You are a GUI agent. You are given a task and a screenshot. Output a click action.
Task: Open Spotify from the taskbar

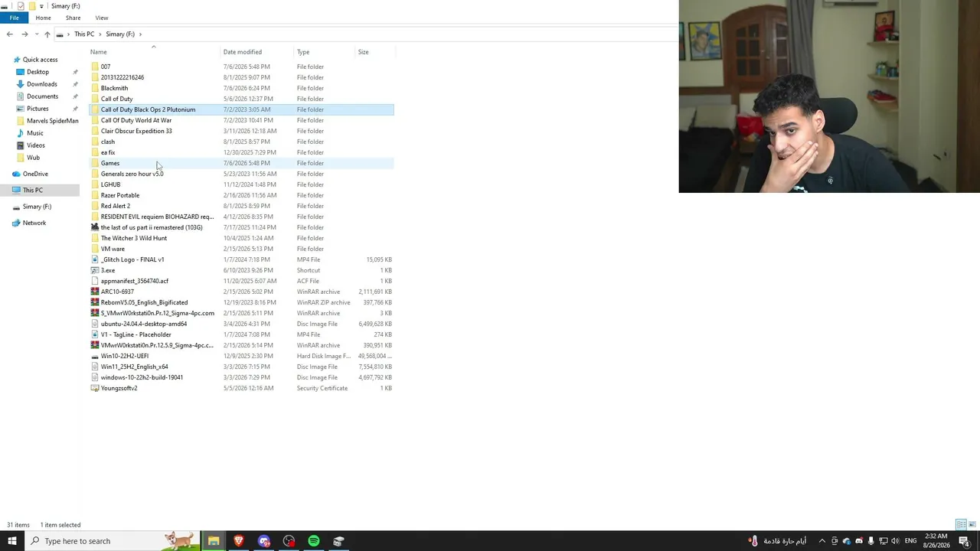click(x=314, y=541)
